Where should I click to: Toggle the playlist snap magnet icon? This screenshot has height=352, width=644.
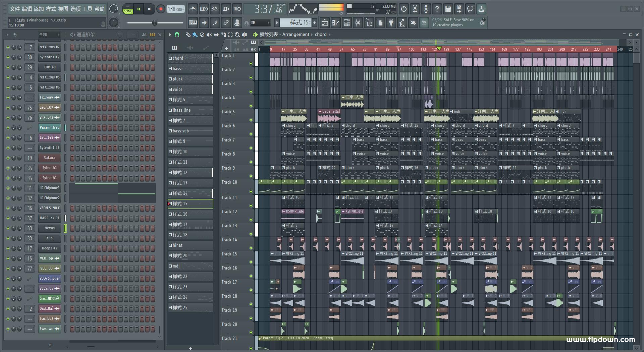pos(177,35)
